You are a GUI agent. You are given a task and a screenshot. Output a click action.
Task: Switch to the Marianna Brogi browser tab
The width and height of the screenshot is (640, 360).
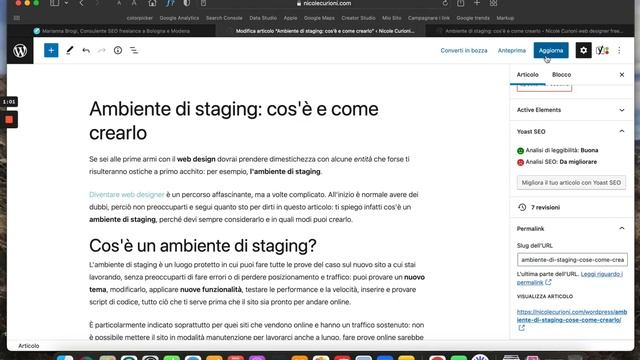[x=111, y=31]
